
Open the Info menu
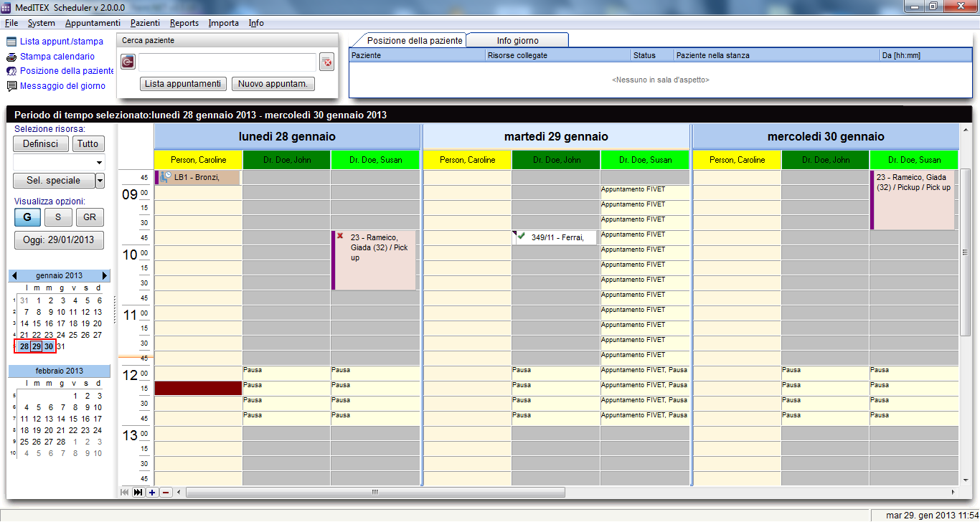(x=256, y=23)
